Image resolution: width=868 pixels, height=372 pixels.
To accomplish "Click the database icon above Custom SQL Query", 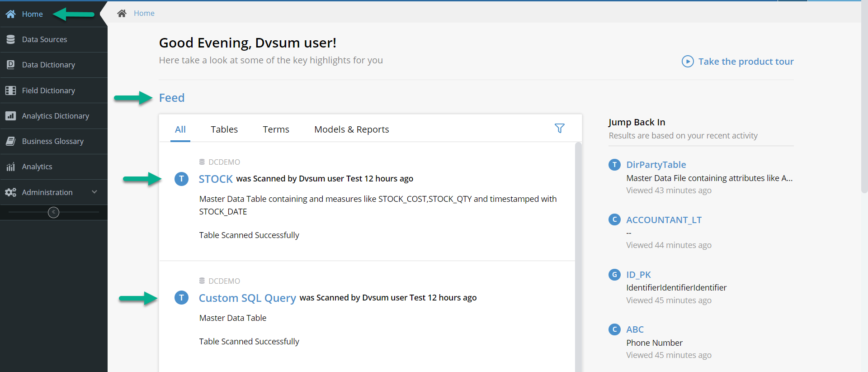I will (x=202, y=281).
